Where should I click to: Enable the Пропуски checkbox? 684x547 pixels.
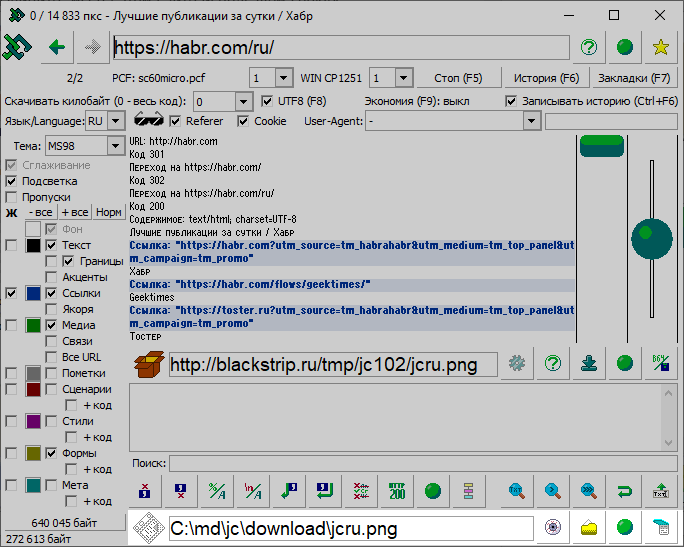(11, 197)
